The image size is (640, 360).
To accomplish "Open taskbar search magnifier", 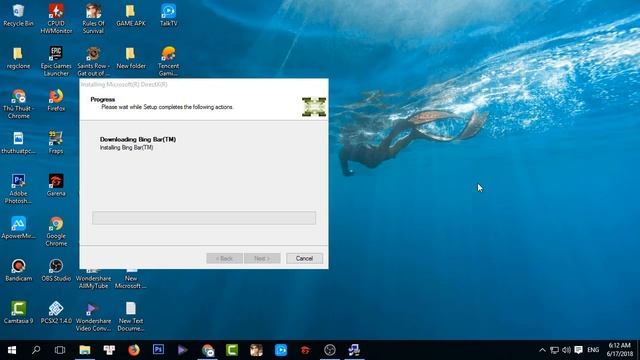I will (36, 350).
